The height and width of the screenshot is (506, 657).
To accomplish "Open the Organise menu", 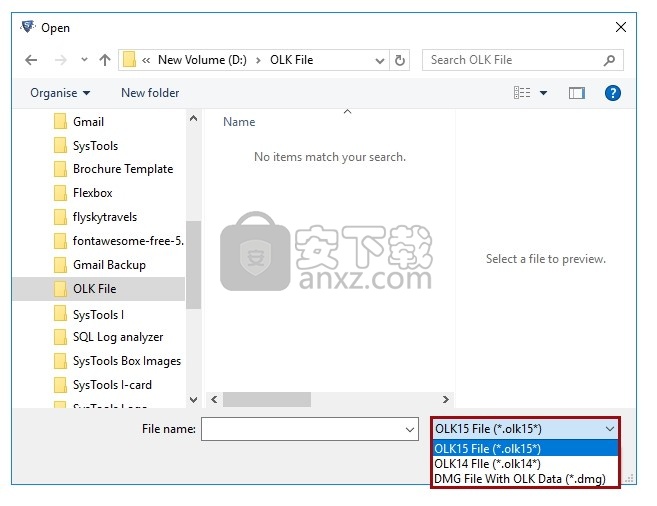I will pos(60,93).
